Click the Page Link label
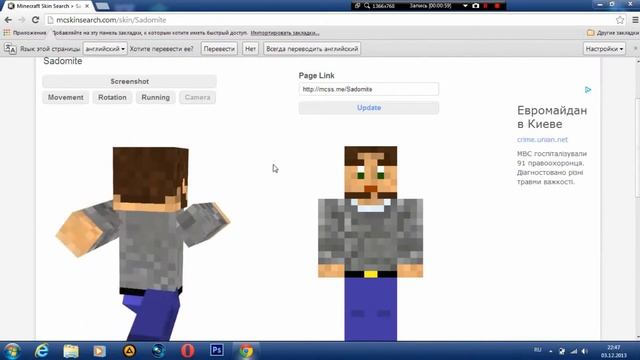Screen dimensions: 640x360 [x=316, y=76]
